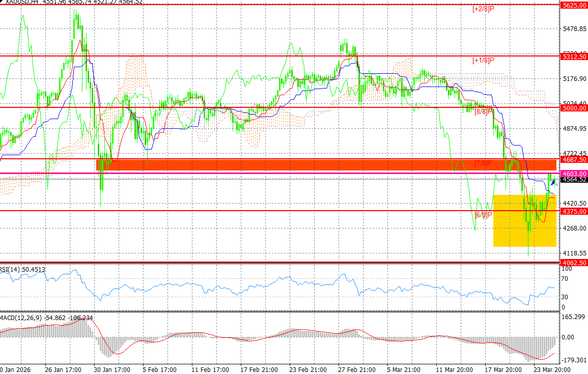The width and height of the screenshot is (588, 374).
Task: Click the red 4375.00 price level tag
Action: coord(574,211)
